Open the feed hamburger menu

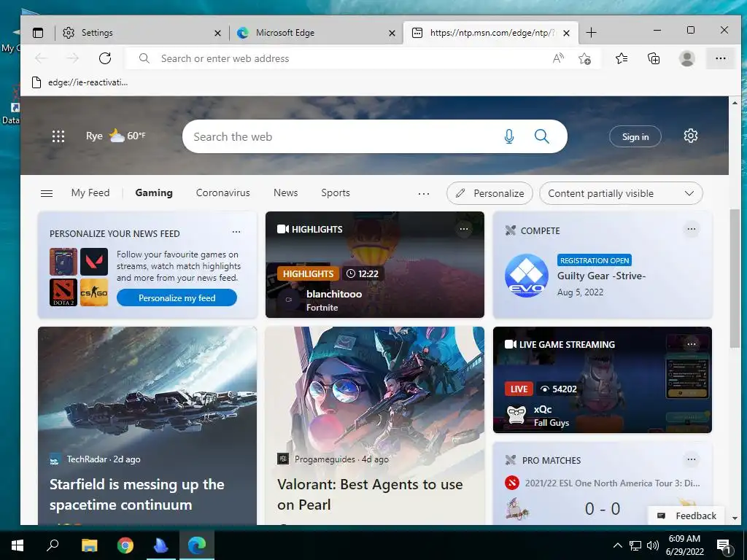pyautogui.click(x=47, y=193)
